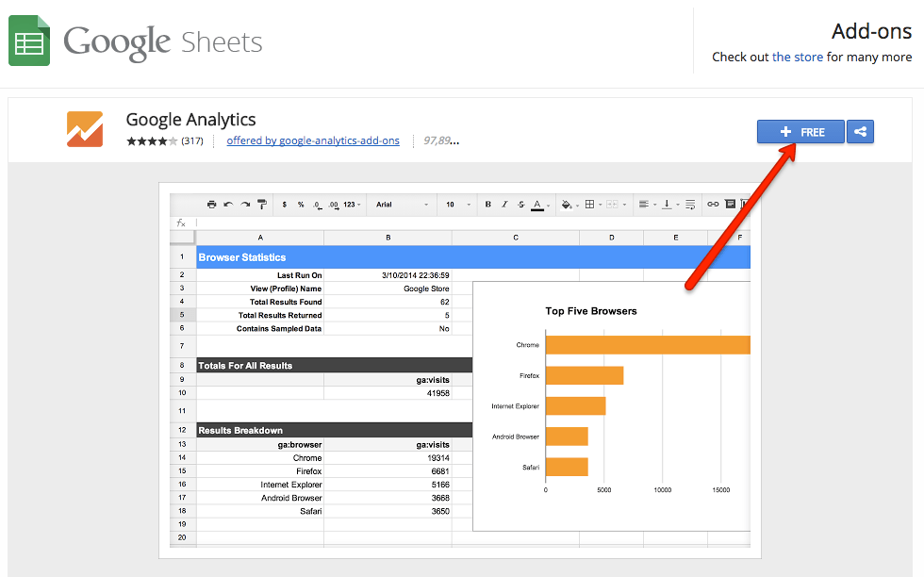Select row 5 header

182,315
